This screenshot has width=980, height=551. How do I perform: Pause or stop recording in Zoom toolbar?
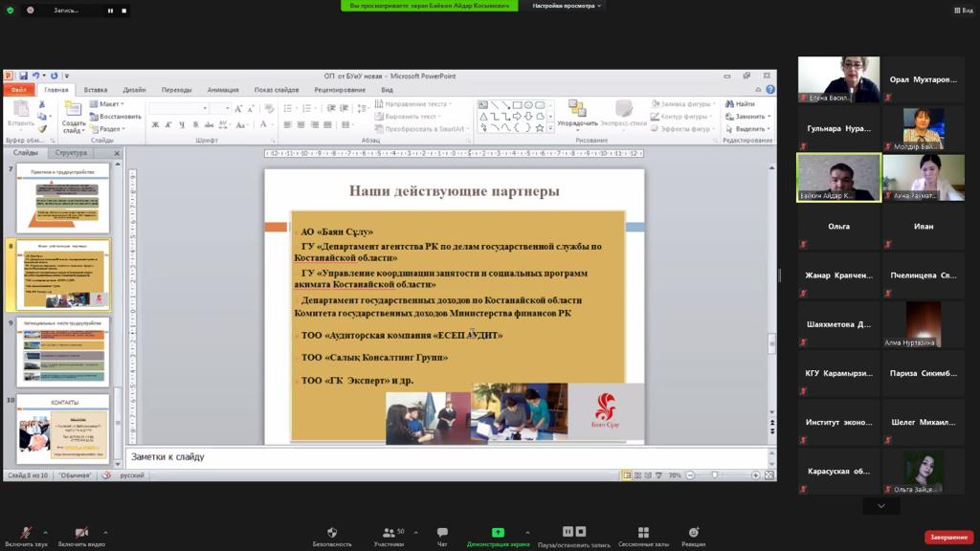click(x=574, y=537)
